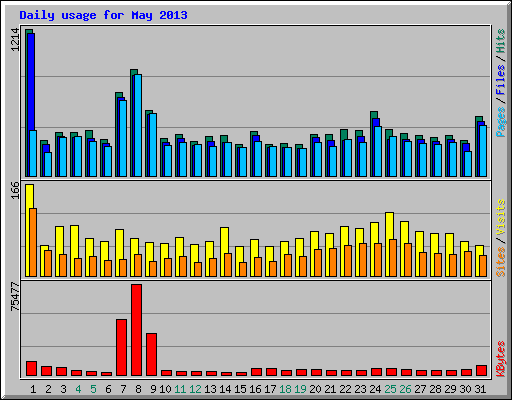512x400 pixels.
Task: Select the cyan pages bar for day 9
Action: pos(153,145)
